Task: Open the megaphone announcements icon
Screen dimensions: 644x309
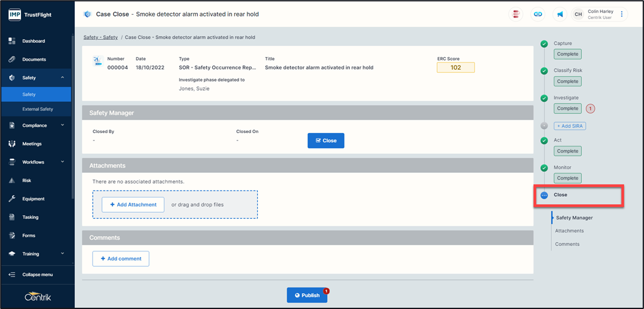Action: click(x=560, y=14)
